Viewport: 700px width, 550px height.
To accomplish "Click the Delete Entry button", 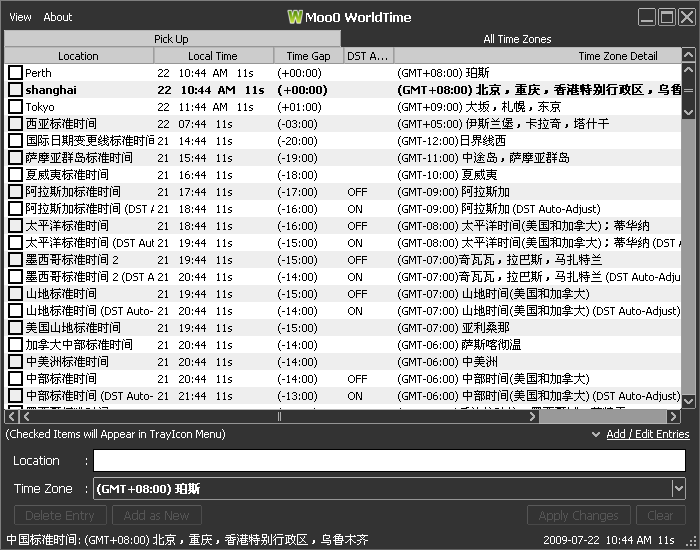I will click(60, 515).
